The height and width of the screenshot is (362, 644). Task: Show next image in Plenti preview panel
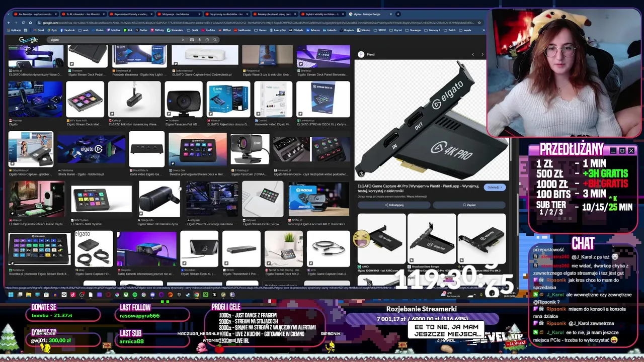pos(482,54)
